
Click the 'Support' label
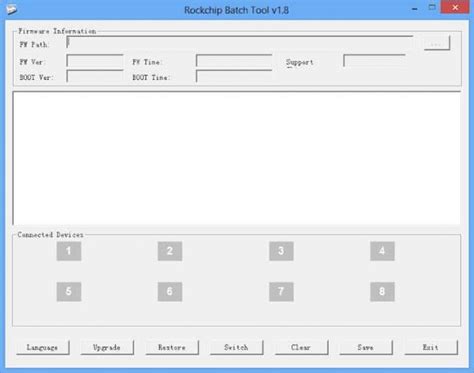[300, 62]
